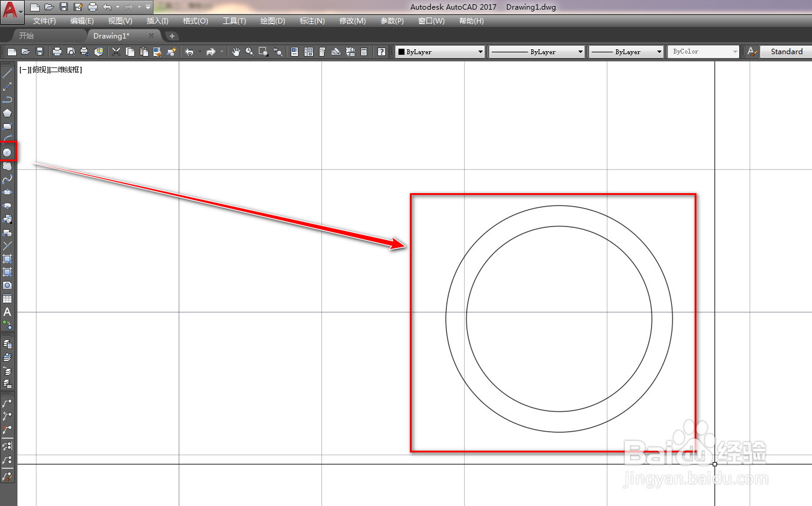Select the Ellipse tool
The image size is (812, 506).
7,192
